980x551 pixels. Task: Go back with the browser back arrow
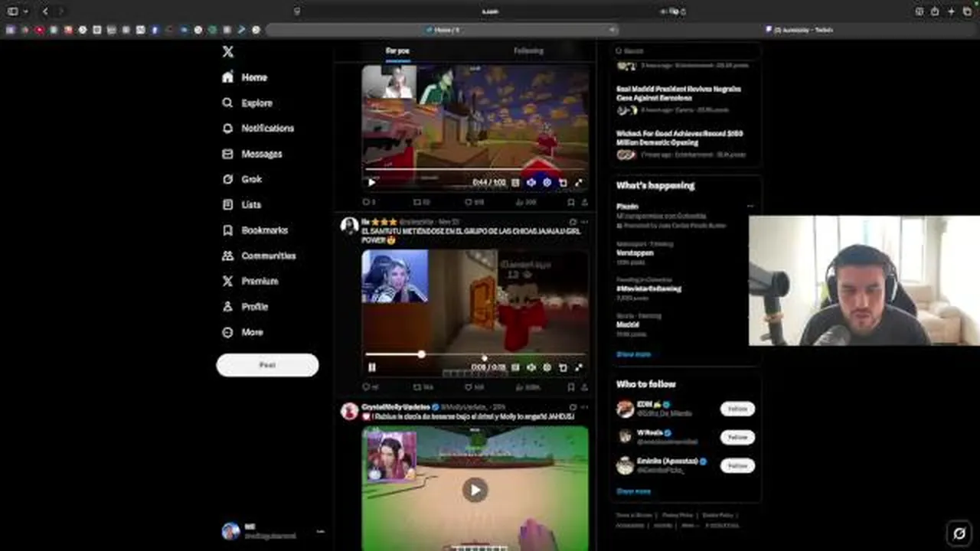(x=45, y=11)
